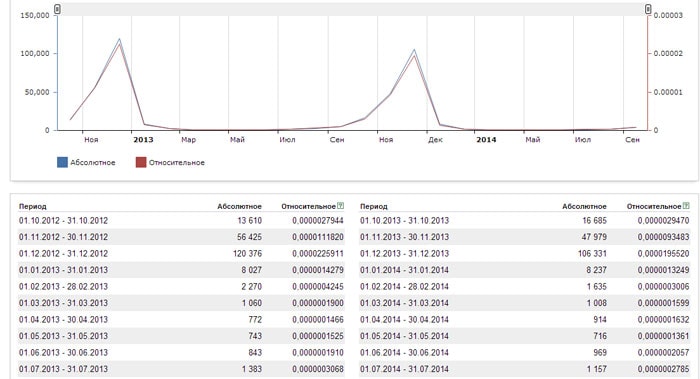Click the 2013 label on chart axis
Image resolution: width=700 pixels, height=379 pixels.
tap(143, 140)
